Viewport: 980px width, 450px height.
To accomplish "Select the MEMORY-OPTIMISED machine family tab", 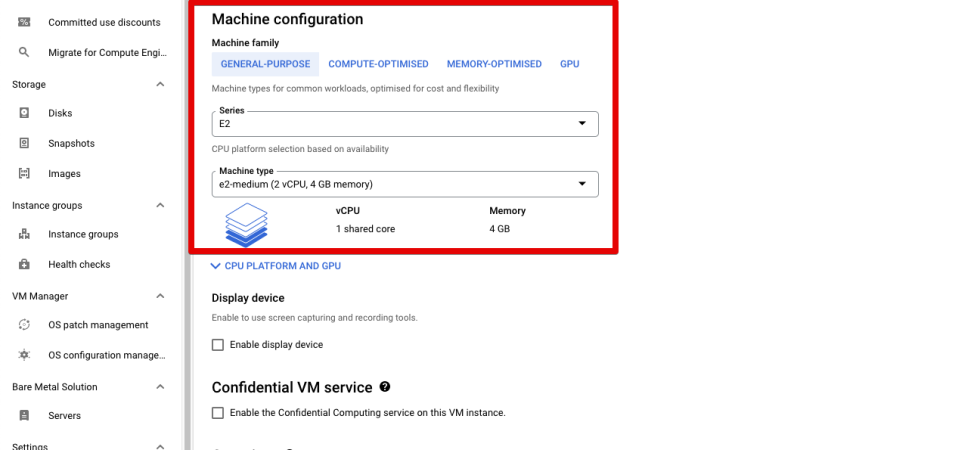I will click(x=494, y=64).
